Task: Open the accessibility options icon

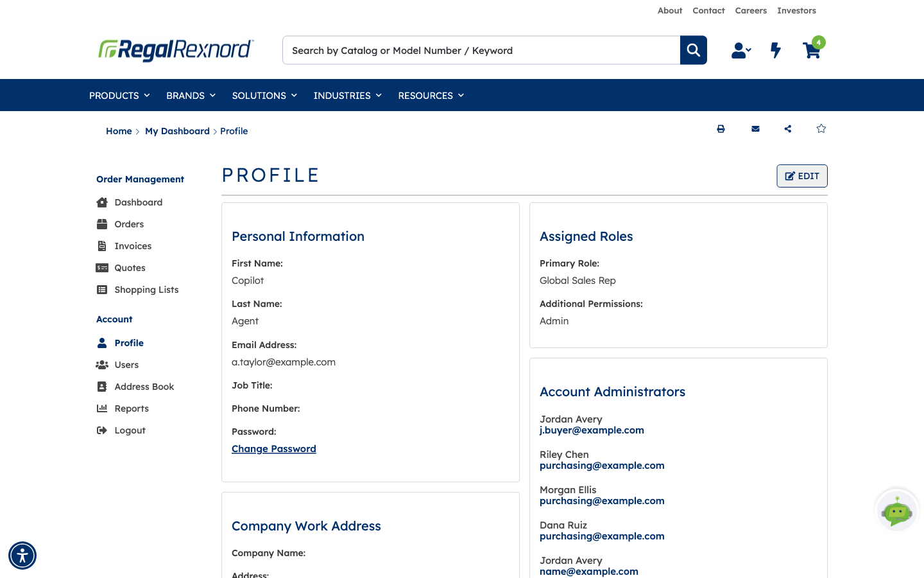Action: 22,556
